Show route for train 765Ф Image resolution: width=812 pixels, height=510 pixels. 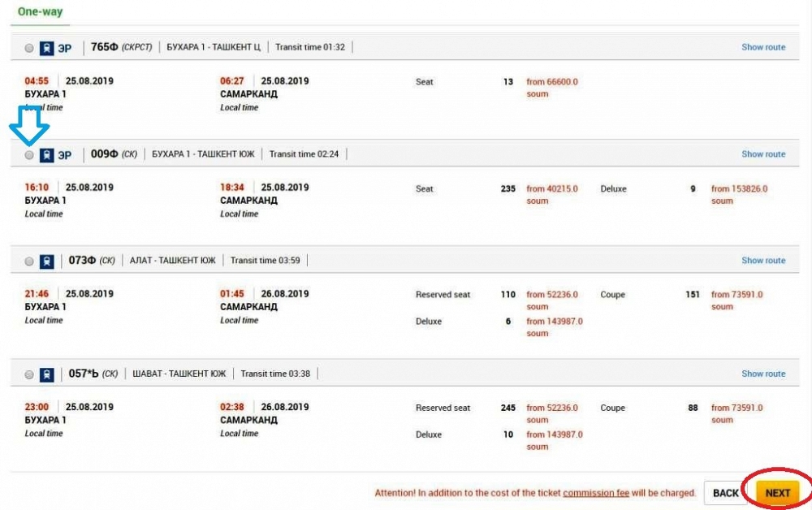pyautogui.click(x=763, y=47)
